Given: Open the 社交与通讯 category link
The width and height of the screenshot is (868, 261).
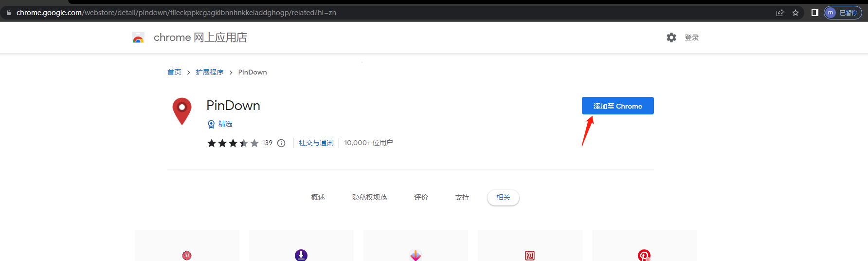Looking at the screenshot, I should (x=316, y=143).
